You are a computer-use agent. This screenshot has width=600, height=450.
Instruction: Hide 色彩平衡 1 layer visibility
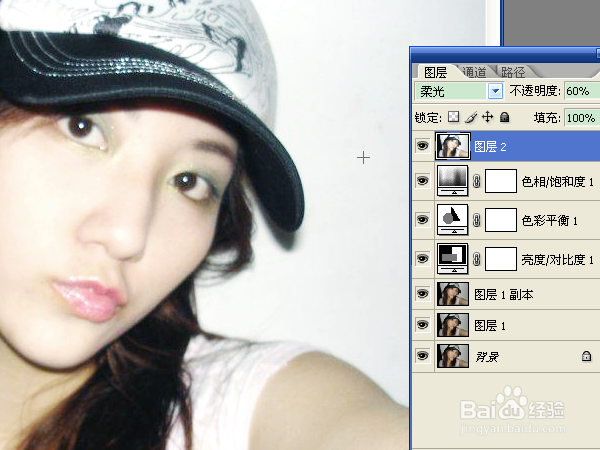pos(422,220)
